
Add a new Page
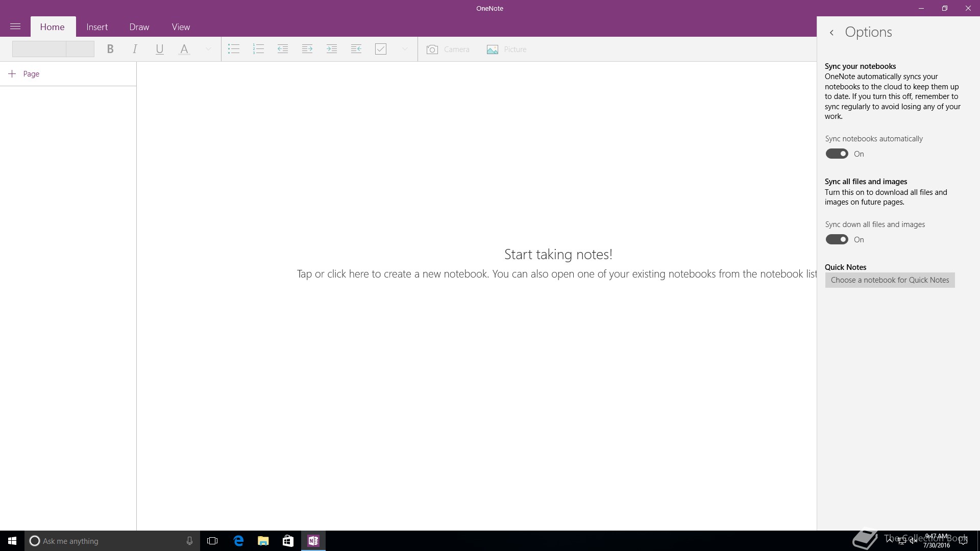24,74
